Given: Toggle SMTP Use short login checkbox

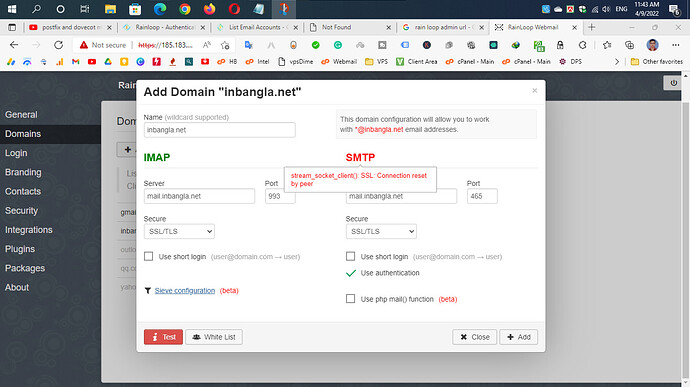Looking at the screenshot, I should click(x=350, y=256).
